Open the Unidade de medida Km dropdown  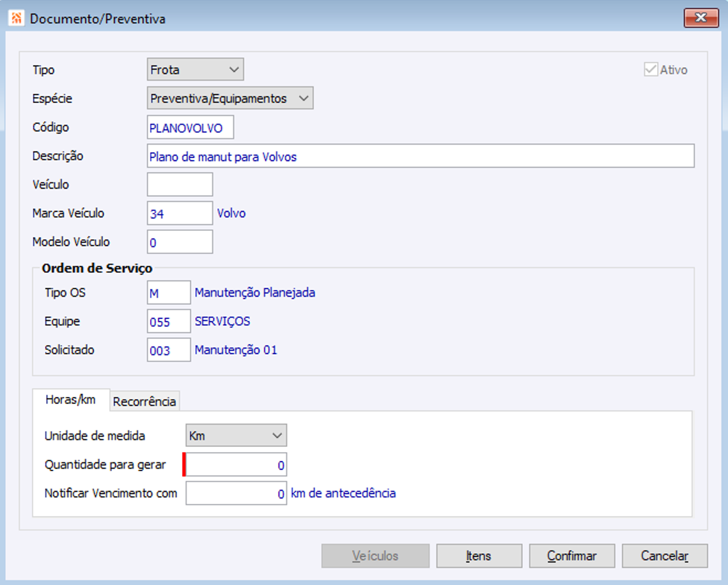click(x=236, y=435)
